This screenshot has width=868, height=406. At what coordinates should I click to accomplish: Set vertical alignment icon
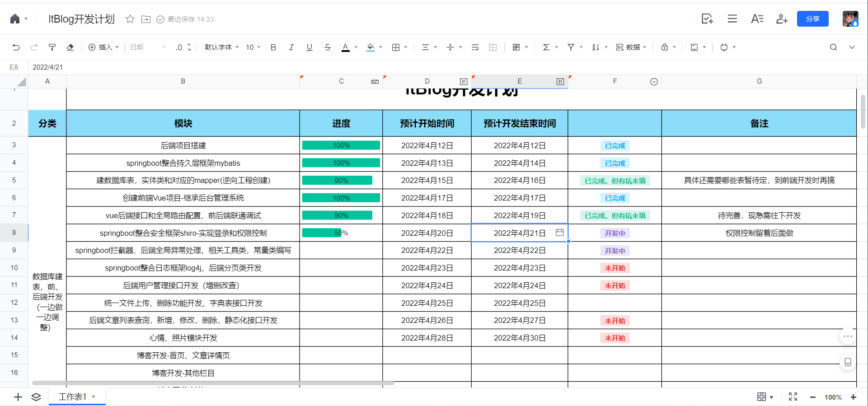(x=450, y=47)
